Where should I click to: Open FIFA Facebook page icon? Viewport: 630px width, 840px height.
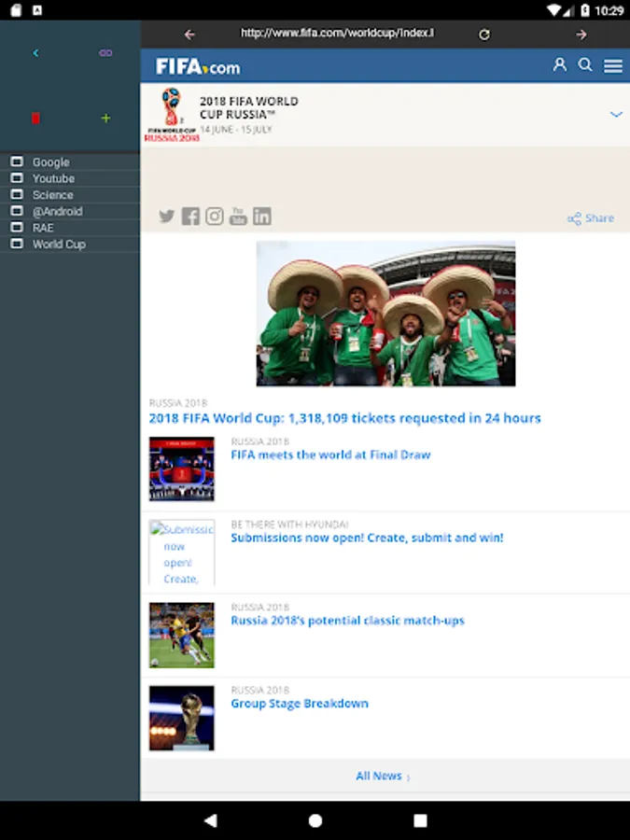click(190, 216)
